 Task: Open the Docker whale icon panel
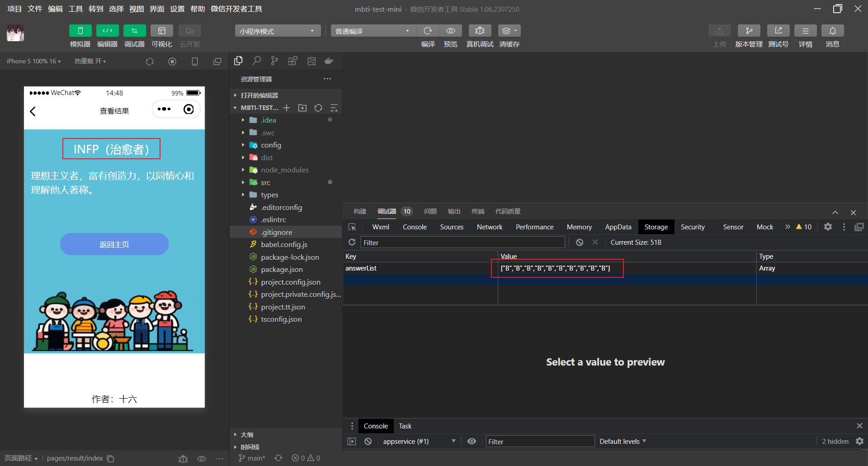pyautogui.click(x=329, y=61)
